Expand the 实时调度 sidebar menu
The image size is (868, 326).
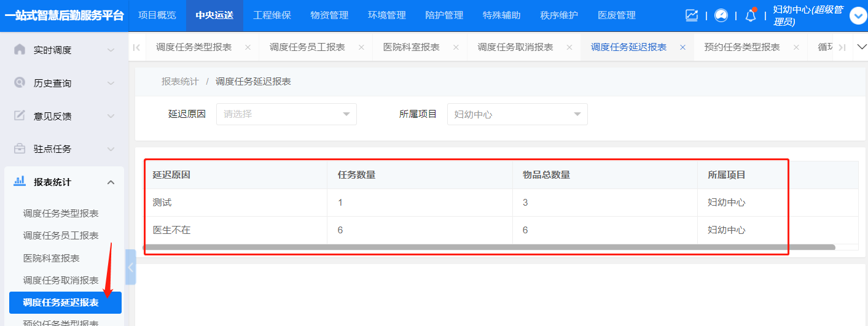coord(64,50)
